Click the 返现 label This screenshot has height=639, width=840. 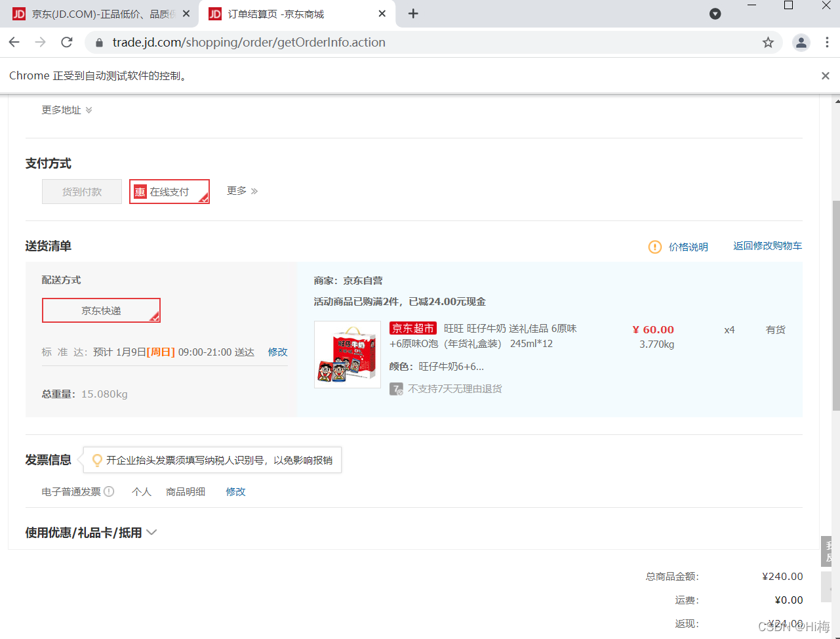687,624
